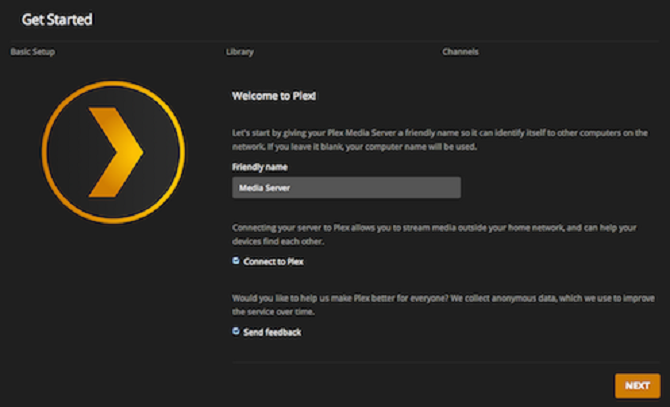The height and width of the screenshot is (407, 670).
Task: Switch to the Channels step
Action: pyautogui.click(x=460, y=51)
